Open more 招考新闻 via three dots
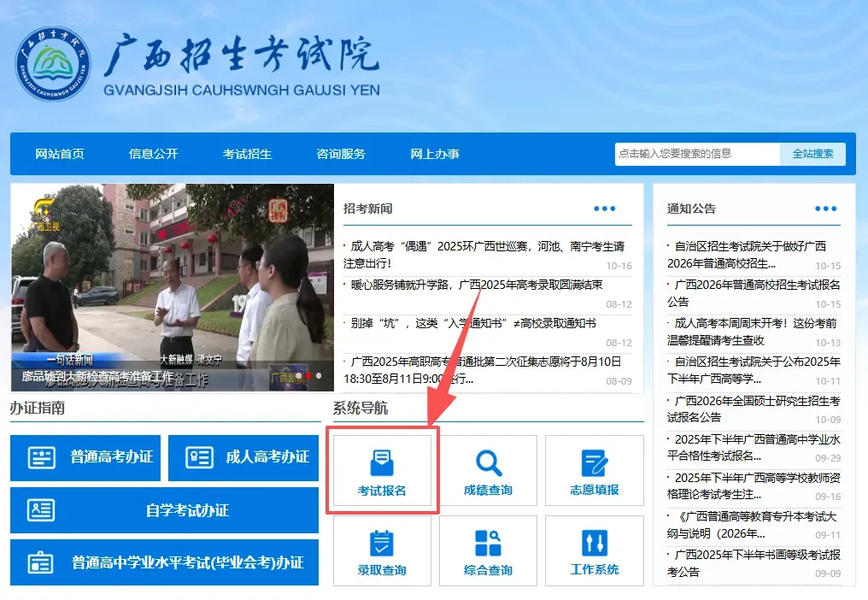 605,209
